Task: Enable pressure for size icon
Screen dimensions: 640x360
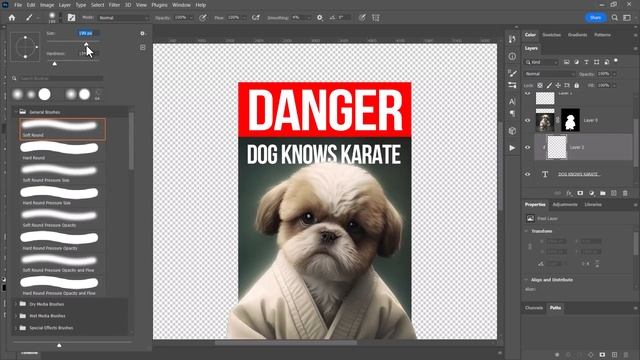Action: tap(362, 18)
